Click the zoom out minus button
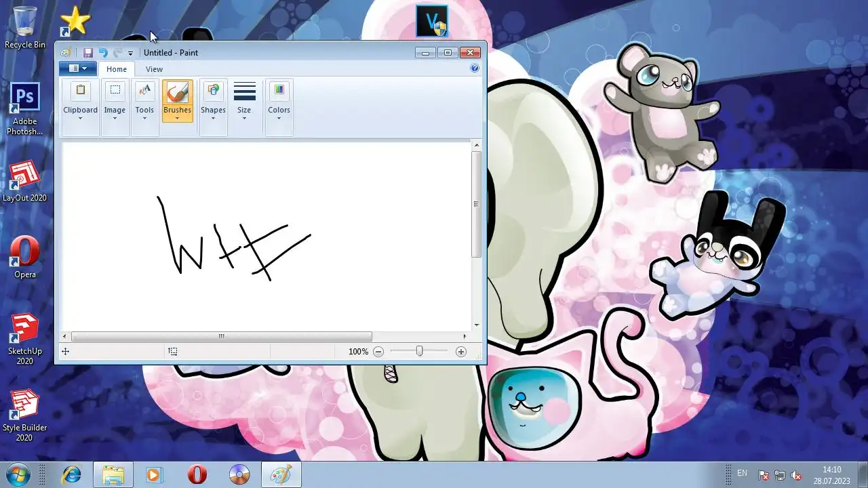 pos(378,352)
